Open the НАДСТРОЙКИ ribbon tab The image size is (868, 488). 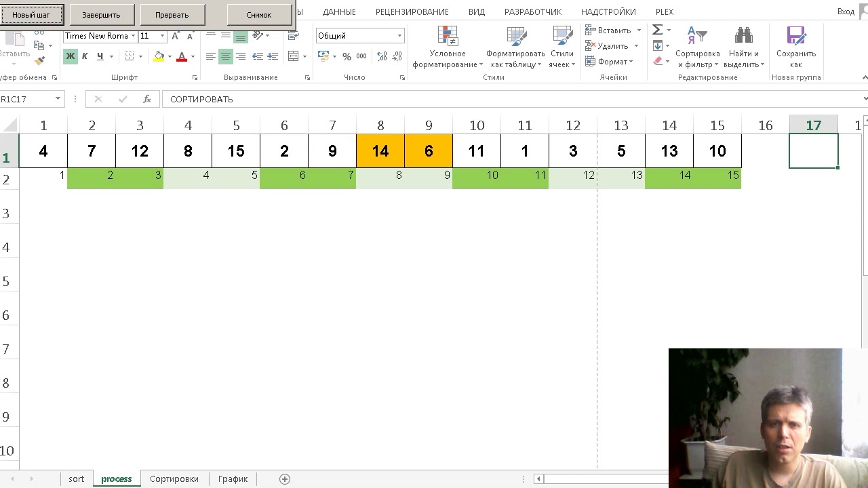[x=608, y=12]
